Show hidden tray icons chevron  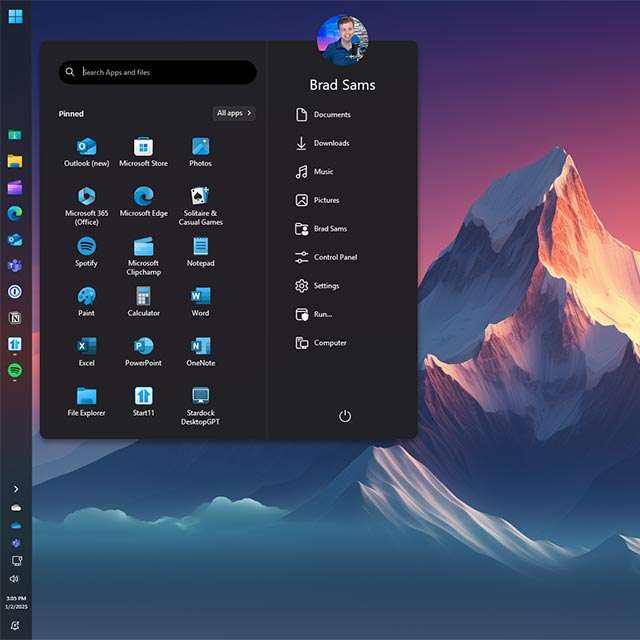16,489
